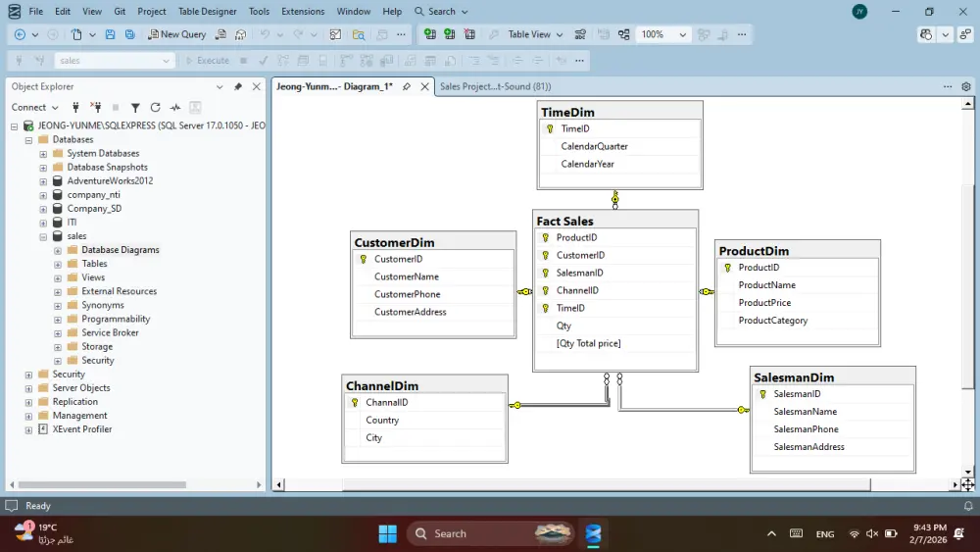Click the disconnect icon in Object Explorer

click(x=96, y=108)
